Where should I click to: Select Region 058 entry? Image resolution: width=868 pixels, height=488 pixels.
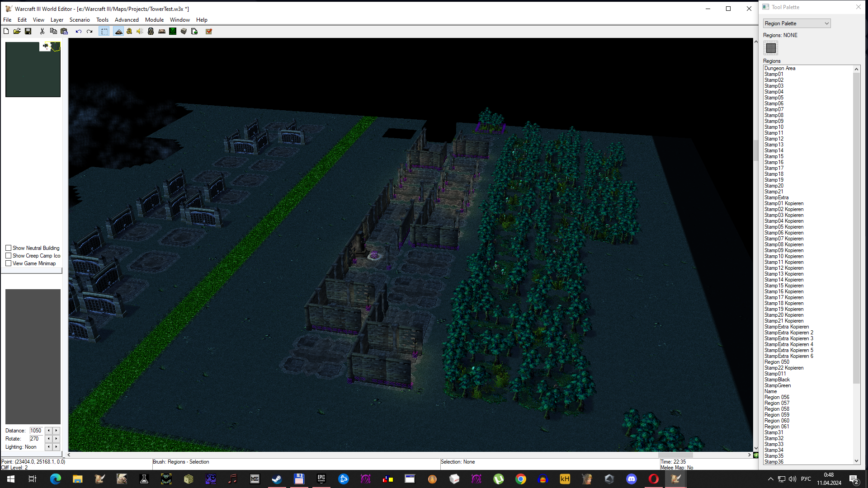[777, 409]
